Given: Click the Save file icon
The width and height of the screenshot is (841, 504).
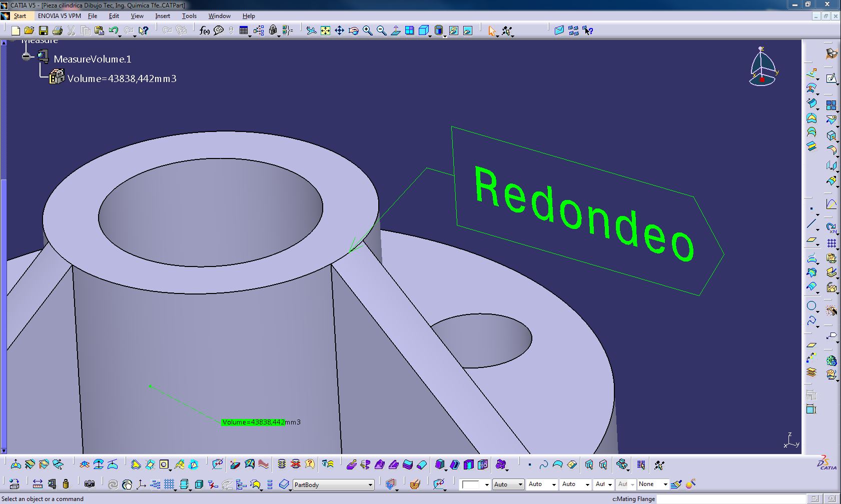Looking at the screenshot, I should [44, 31].
